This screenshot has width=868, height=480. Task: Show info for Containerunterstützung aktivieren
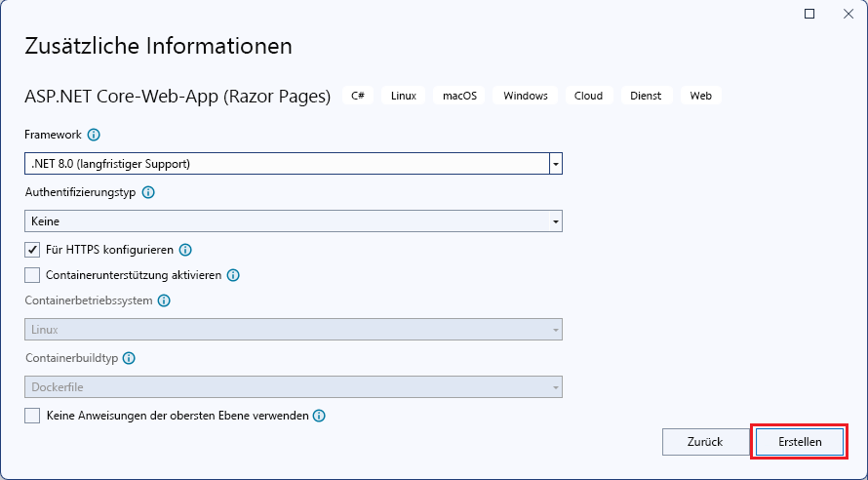pyautogui.click(x=234, y=275)
